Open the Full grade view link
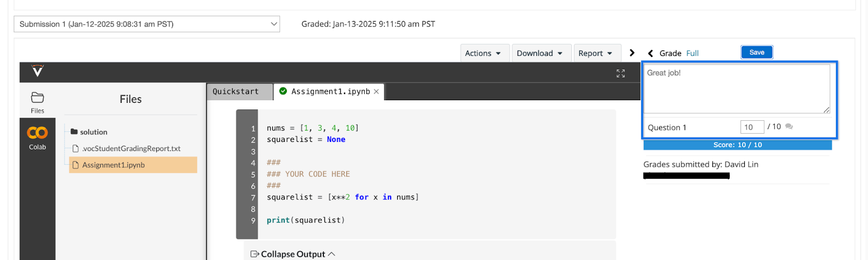Viewport: 868px width, 260px height. point(692,53)
